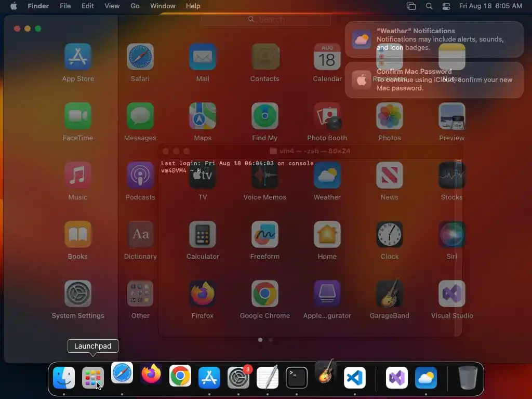Launch Safari from Launchpad grid

[x=140, y=57]
